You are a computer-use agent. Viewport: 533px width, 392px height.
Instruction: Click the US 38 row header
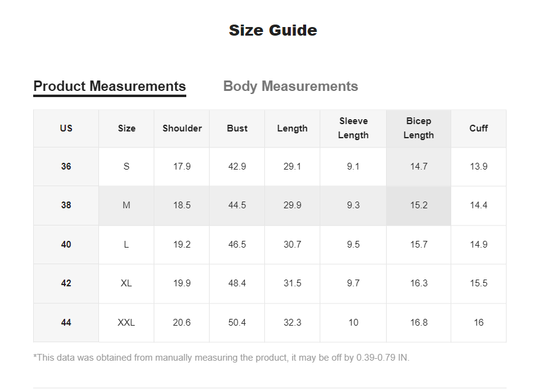66,205
